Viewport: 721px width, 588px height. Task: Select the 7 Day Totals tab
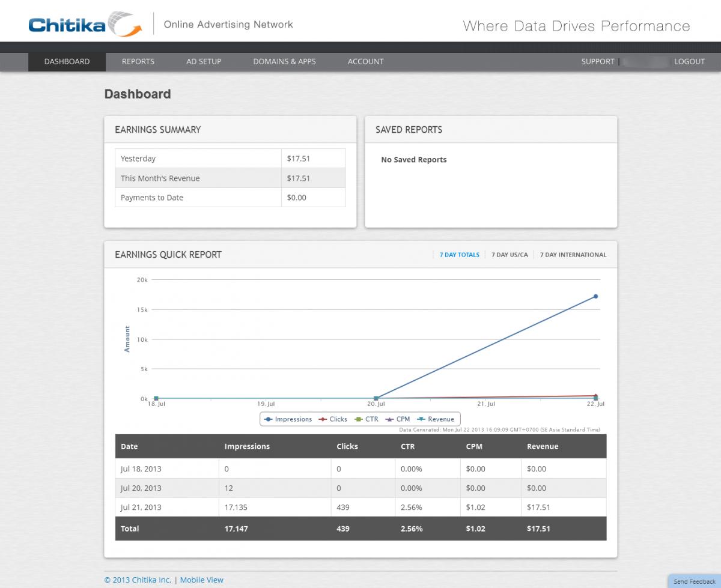459,255
